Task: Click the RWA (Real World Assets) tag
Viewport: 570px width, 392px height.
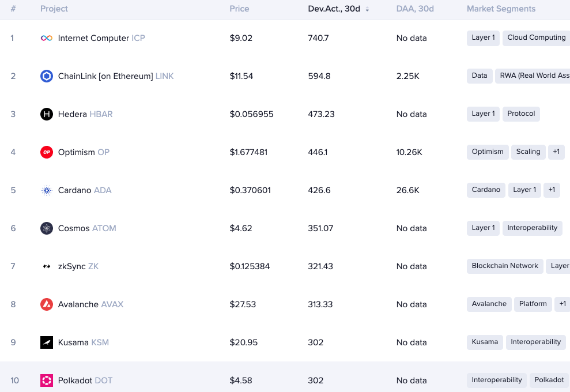Action: pyautogui.click(x=533, y=76)
